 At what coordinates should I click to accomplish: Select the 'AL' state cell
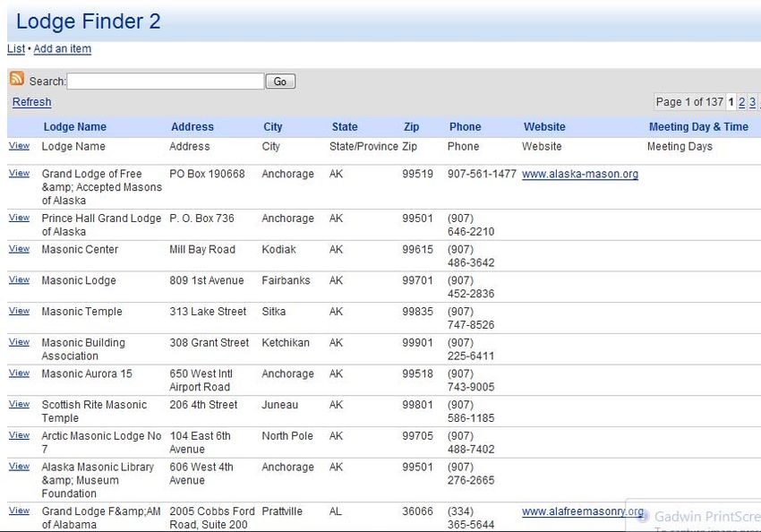point(336,511)
